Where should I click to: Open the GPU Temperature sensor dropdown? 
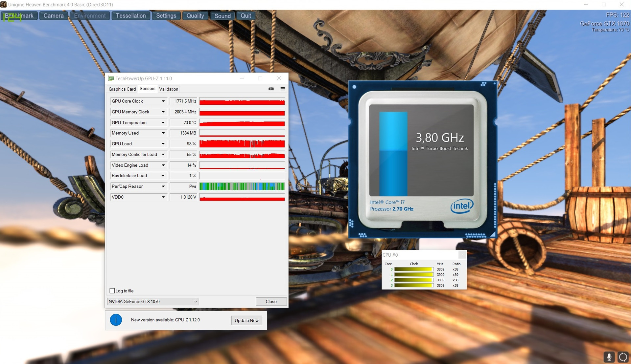163,123
